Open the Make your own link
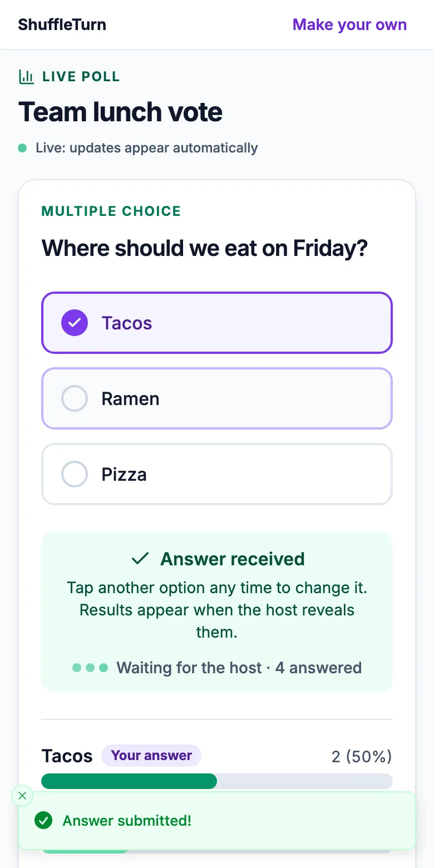The width and height of the screenshot is (434, 868). tap(349, 24)
